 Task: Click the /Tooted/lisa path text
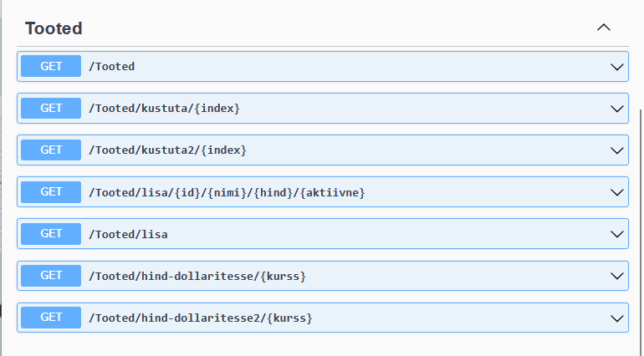click(128, 234)
